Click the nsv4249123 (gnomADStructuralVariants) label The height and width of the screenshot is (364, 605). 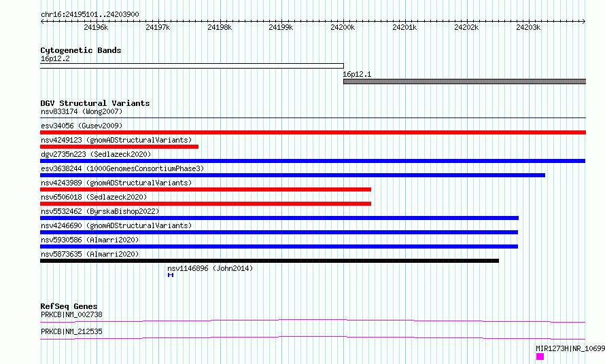pyautogui.click(x=116, y=140)
